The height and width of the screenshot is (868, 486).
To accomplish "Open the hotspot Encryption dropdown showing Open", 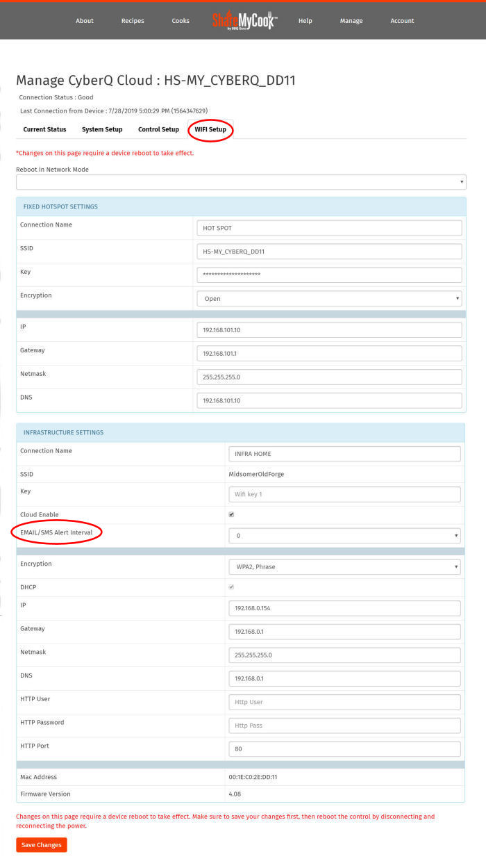I will [329, 299].
